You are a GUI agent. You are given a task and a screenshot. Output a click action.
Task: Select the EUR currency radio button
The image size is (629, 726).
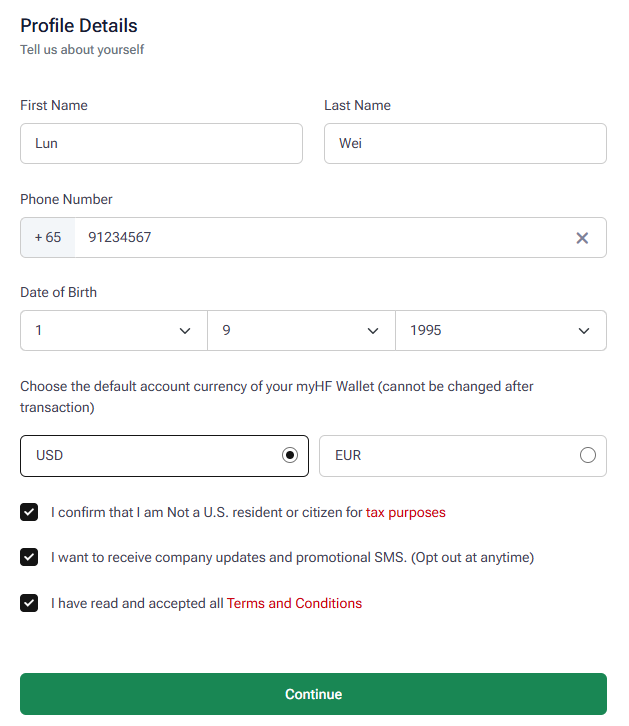587,455
